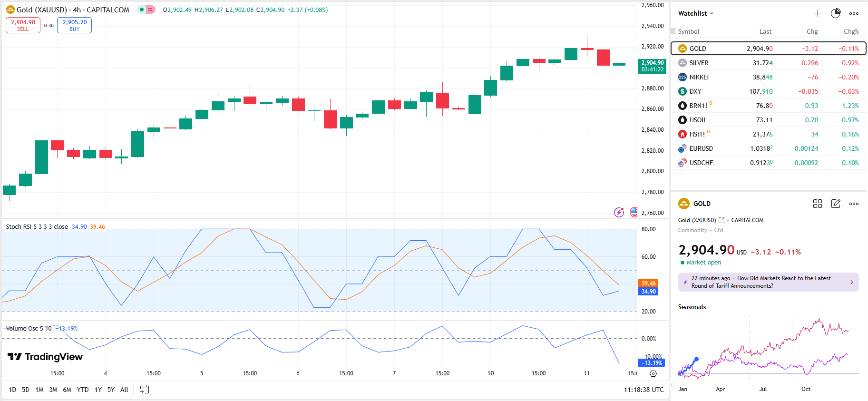868x401 pixels.
Task: Click the add symbol plus icon
Action: point(817,13)
